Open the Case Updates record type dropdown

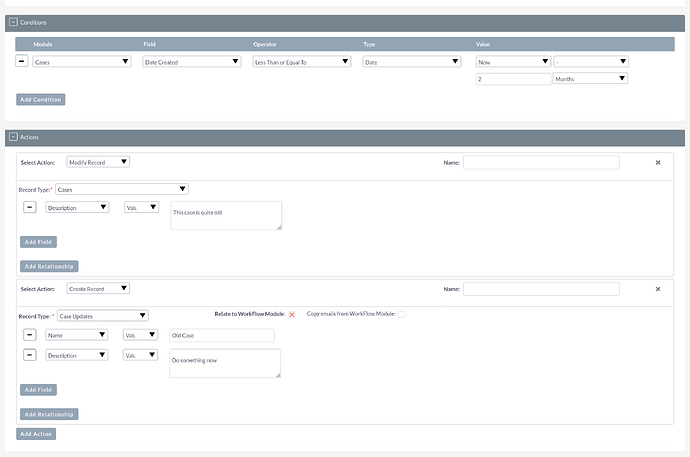[x=103, y=315]
